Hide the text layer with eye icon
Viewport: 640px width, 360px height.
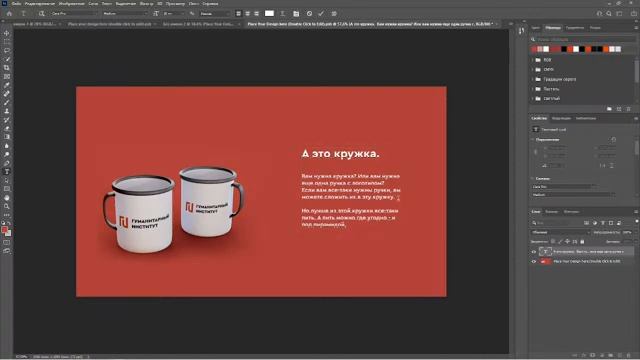[533, 252]
